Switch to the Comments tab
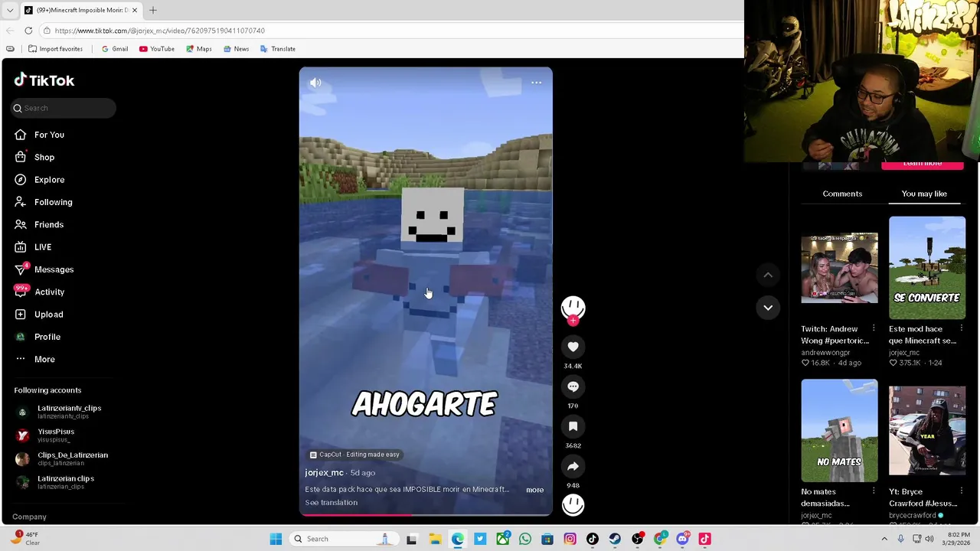 pyautogui.click(x=842, y=194)
